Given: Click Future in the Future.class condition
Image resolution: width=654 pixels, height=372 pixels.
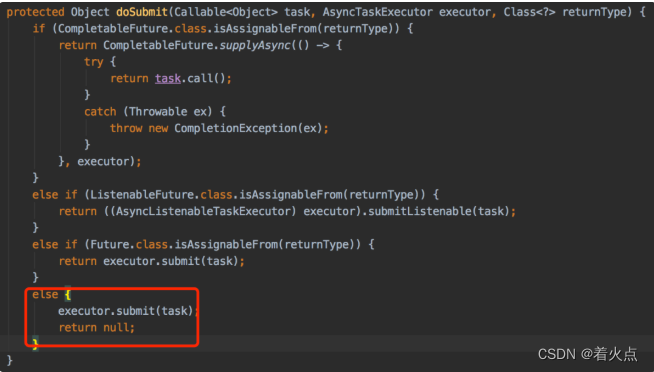Looking at the screenshot, I should (x=110, y=244).
